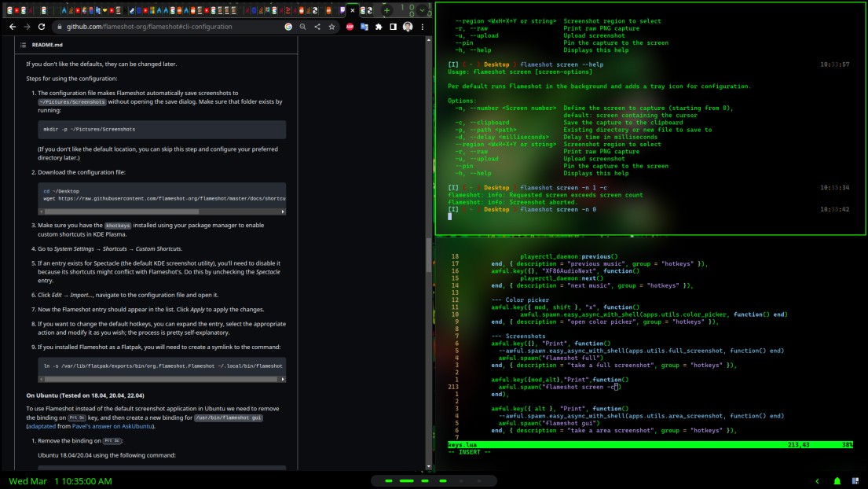Click the 'mkdir -p ~/Pictures/Screenshots' code block
Screen dimensions: 868x489
[162, 130]
